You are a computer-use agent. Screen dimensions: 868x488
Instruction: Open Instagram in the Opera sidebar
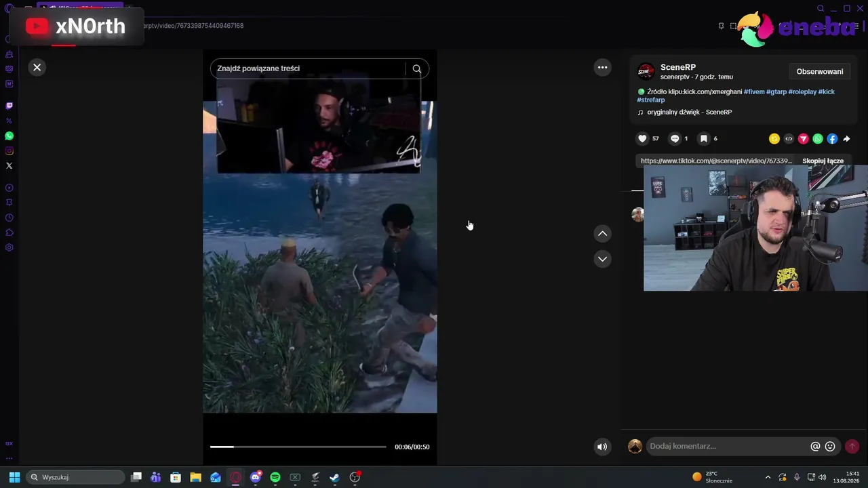pos(9,151)
